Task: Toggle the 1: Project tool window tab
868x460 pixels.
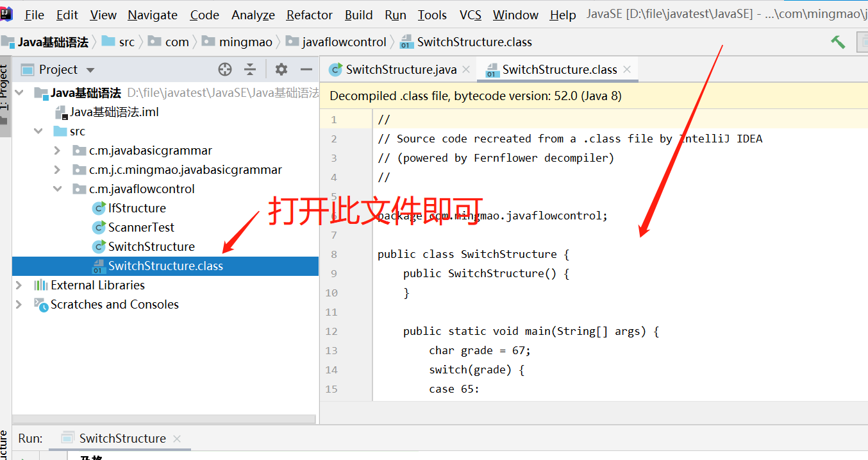Action: pyautogui.click(x=5, y=96)
